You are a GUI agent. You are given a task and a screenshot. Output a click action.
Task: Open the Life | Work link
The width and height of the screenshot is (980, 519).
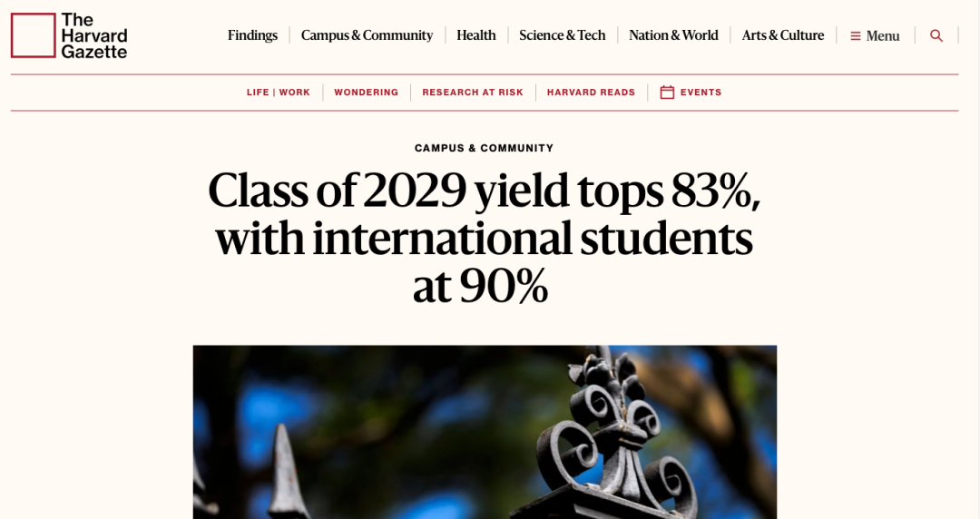click(279, 93)
